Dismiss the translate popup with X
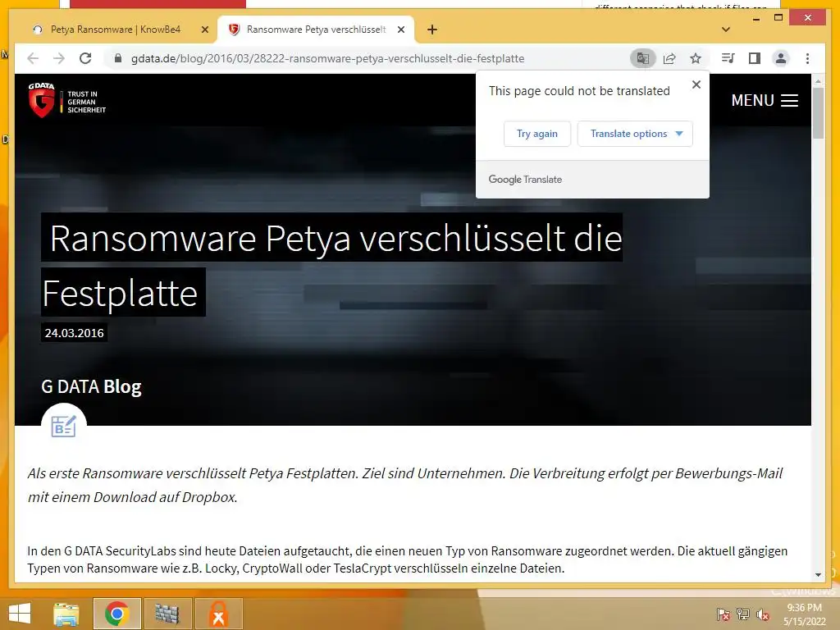 coord(696,84)
